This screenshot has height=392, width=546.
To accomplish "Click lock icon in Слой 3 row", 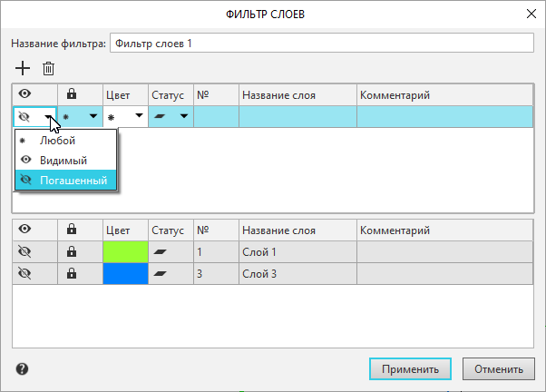I will [71, 272].
